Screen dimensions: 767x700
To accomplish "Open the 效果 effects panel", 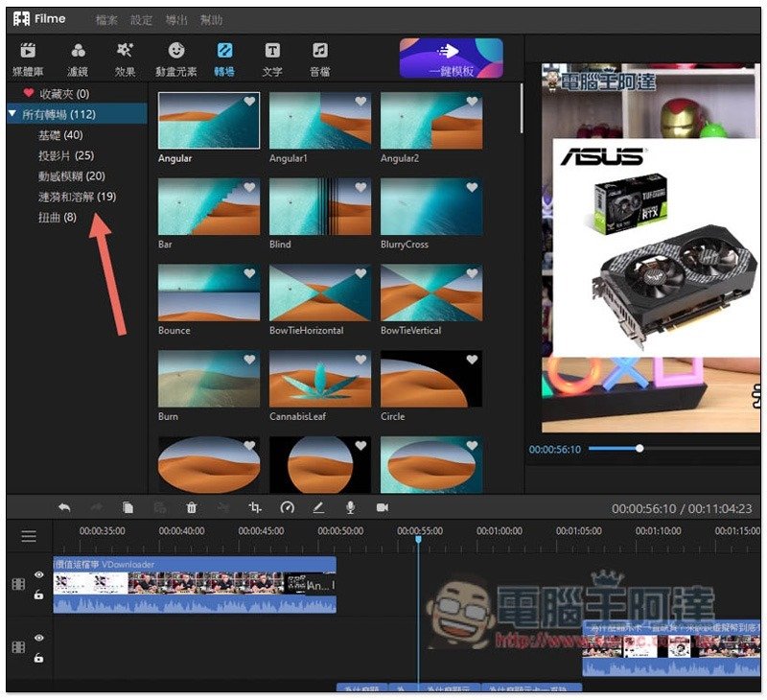I will pyautogui.click(x=125, y=58).
